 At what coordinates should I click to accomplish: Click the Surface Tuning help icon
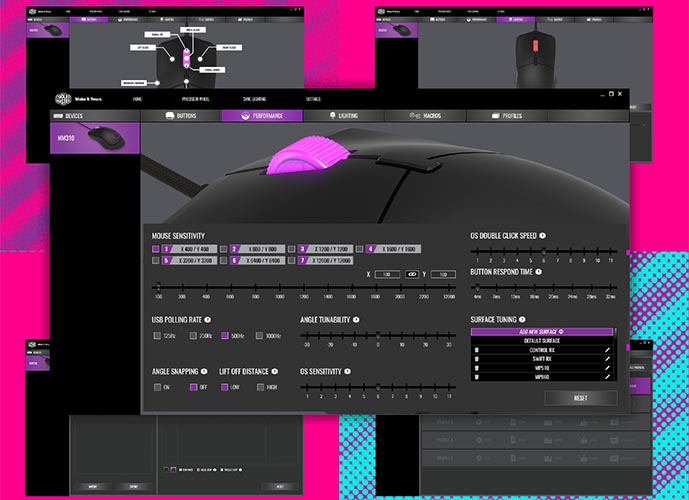pos(520,320)
